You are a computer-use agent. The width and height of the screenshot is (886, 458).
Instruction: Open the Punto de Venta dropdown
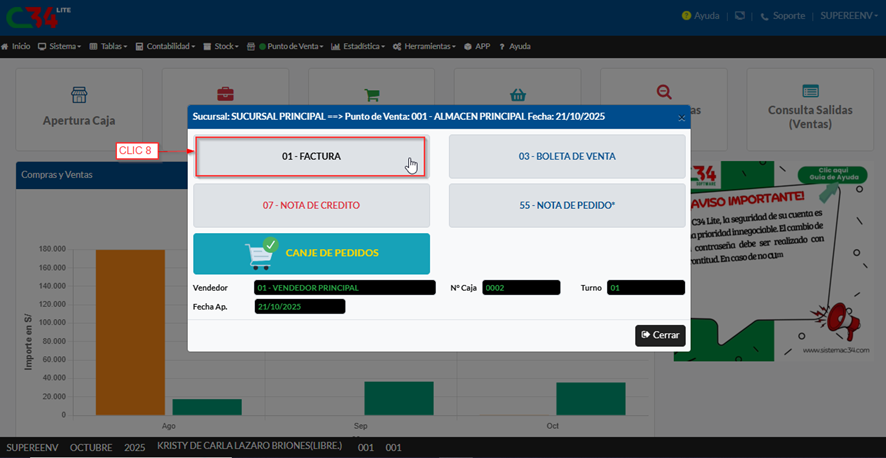coord(291,47)
